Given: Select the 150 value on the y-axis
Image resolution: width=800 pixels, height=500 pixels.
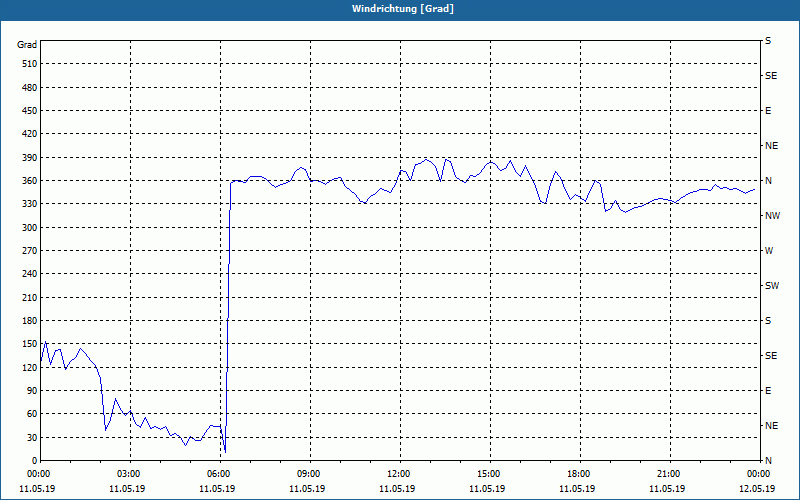Looking at the screenshot, I should click(30, 344).
